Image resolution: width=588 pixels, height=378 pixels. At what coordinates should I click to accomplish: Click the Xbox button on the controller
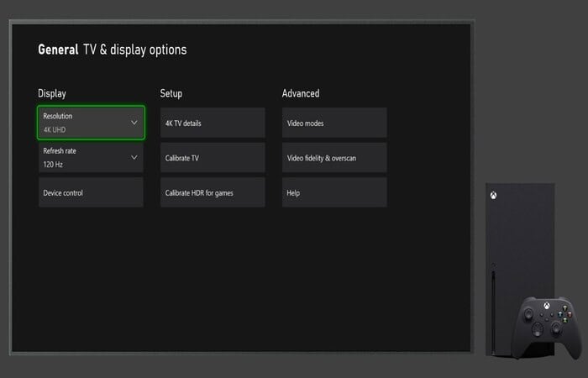click(547, 307)
